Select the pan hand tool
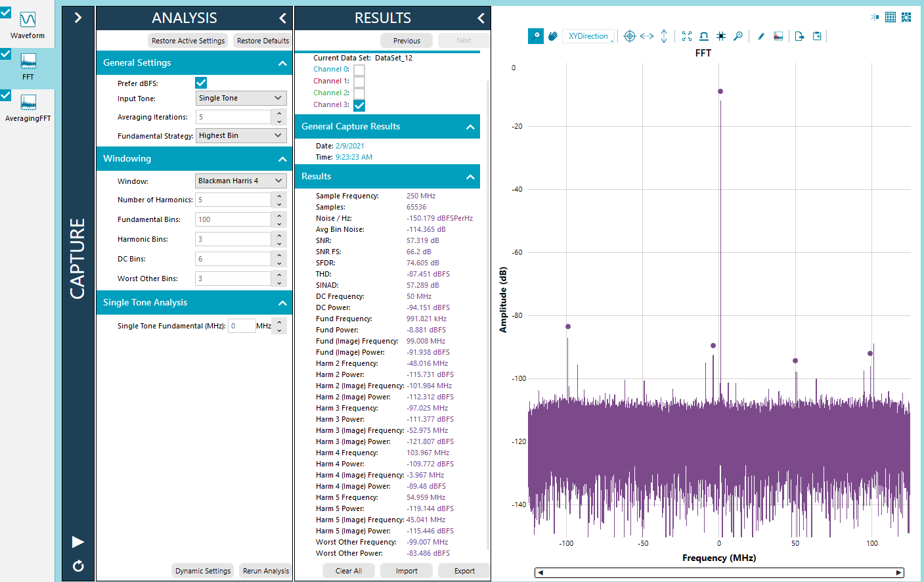 click(x=553, y=36)
